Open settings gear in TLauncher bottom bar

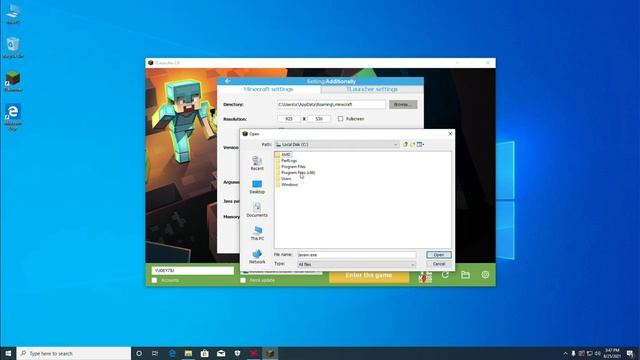click(x=485, y=275)
